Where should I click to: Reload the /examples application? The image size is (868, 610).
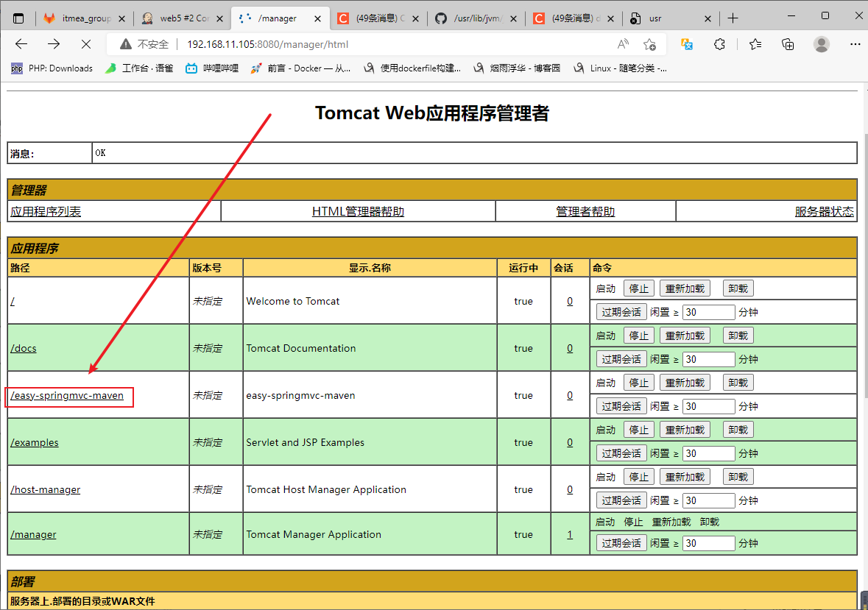click(685, 430)
